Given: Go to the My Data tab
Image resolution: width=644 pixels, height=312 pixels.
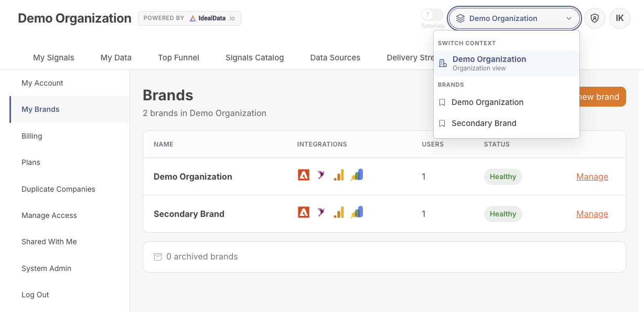Looking at the screenshot, I should (116, 58).
